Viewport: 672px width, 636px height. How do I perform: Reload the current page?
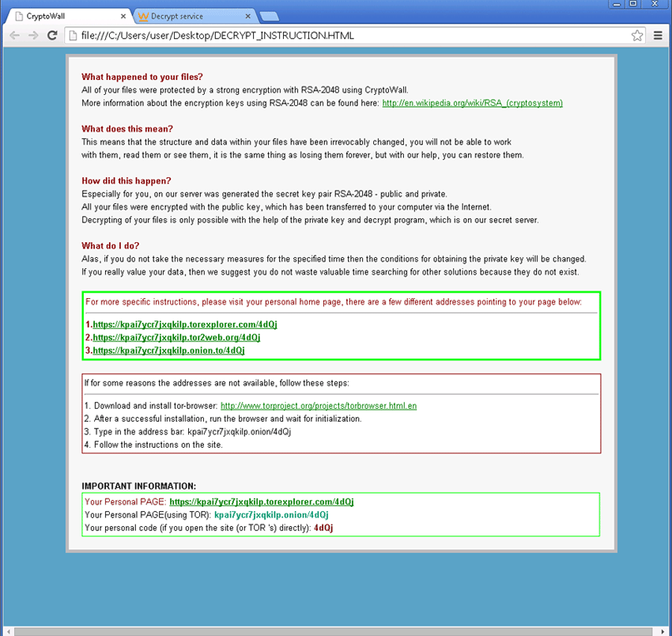click(52, 36)
